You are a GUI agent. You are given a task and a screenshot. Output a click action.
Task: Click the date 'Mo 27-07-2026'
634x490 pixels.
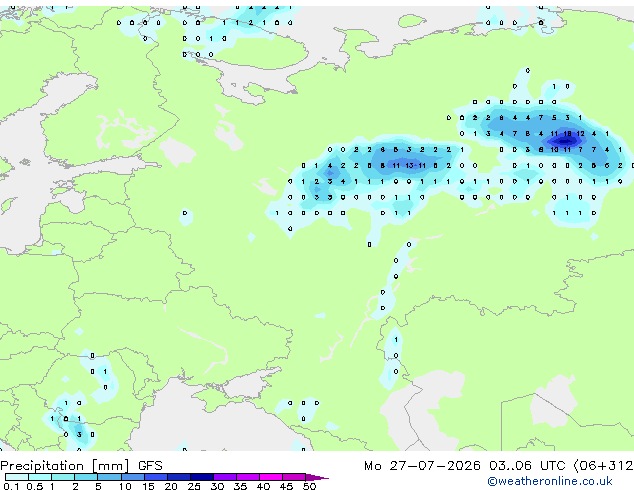422,466
